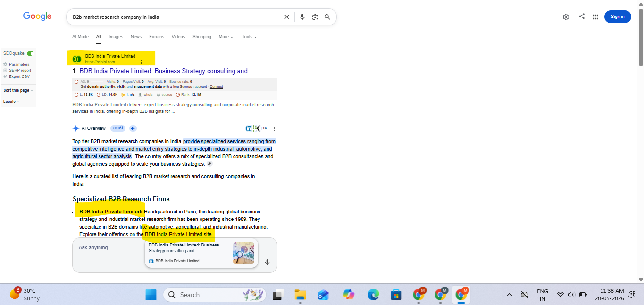
Task: Click Export CSV in SEOquake panel
Action: click(x=16, y=76)
